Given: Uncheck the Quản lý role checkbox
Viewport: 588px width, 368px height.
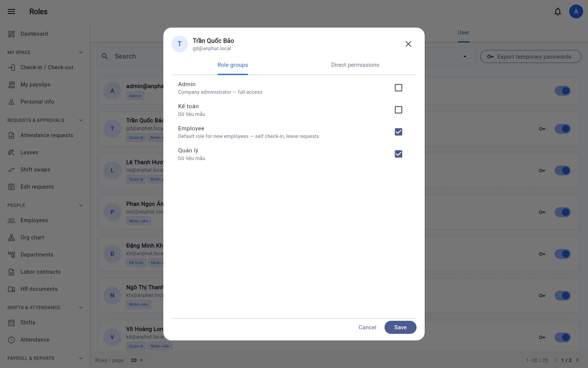Looking at the screenshot, I should point(398,154).
